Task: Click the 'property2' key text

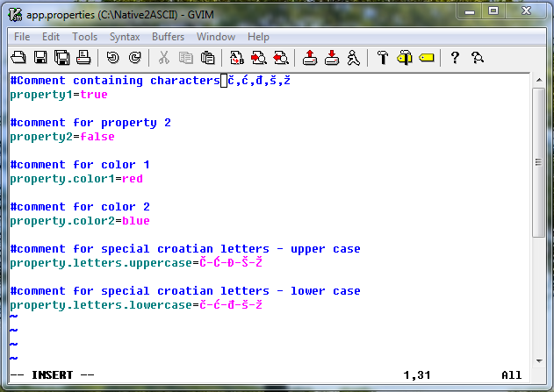Action: tap(41, 137)
